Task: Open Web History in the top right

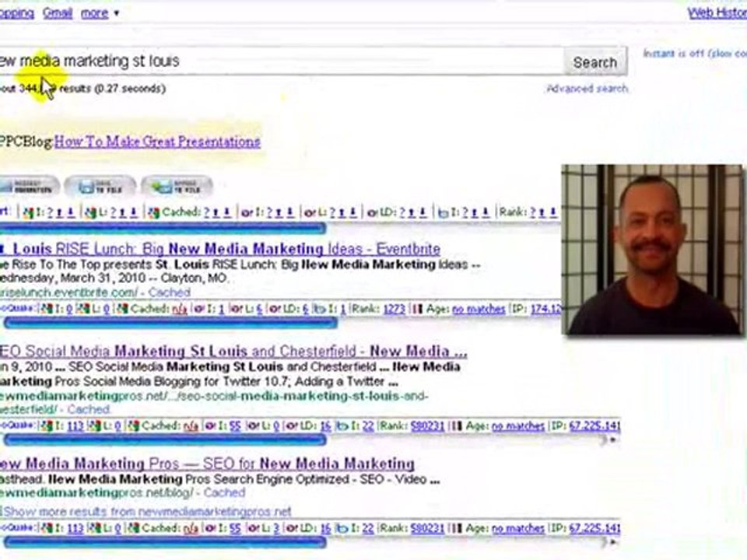Action: (717, 13)
